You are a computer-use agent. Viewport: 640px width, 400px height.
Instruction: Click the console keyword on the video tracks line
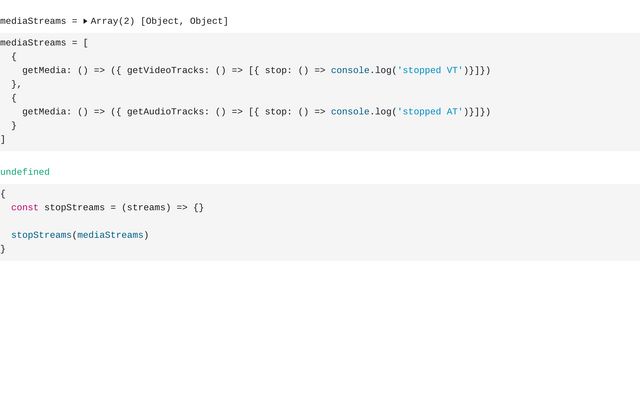[x=350, y=71]
